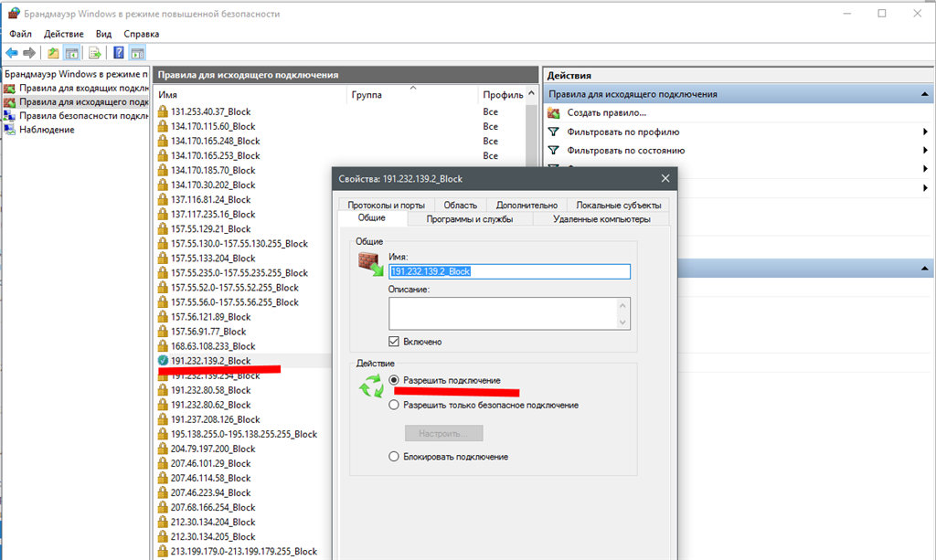This screenshot has height=560, width=936.
Task: Click lock icon beside 207.46.101.29_Block
Action: pyautogui.click(x=163, y=463)
